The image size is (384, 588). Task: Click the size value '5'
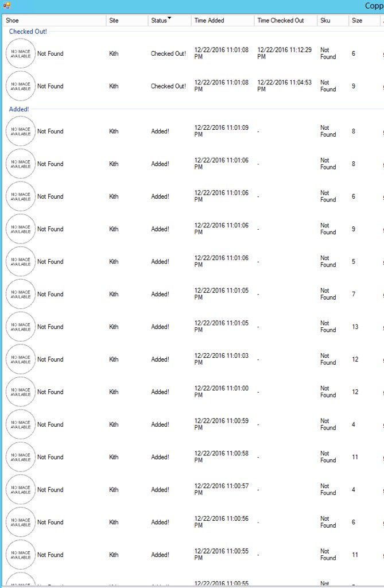click(x=354, y=261)
